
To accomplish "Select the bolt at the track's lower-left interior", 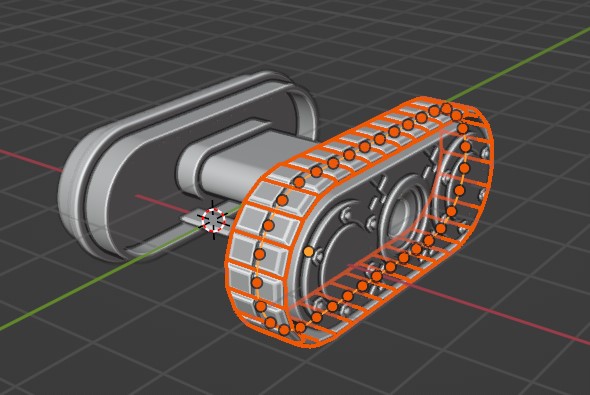I will pyautogui.click(x=319, y=303).
